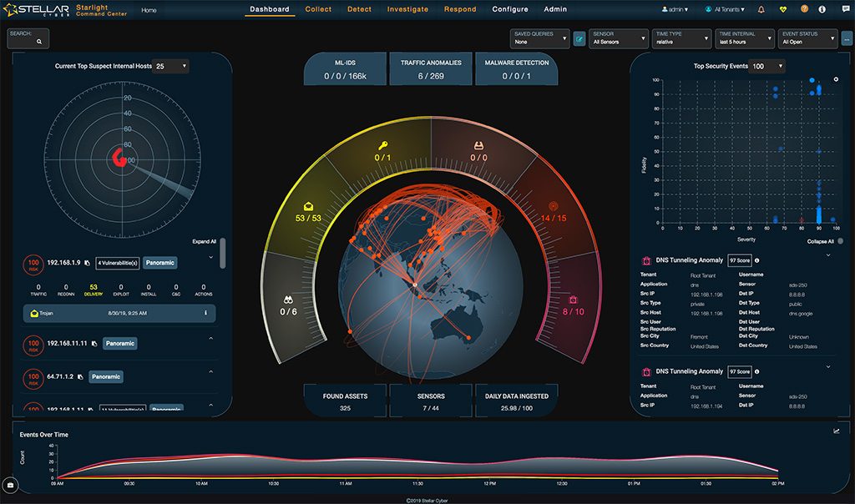Toggle the Expand All hosts option
Screen dimensions: 855x504
pos(204,241)
